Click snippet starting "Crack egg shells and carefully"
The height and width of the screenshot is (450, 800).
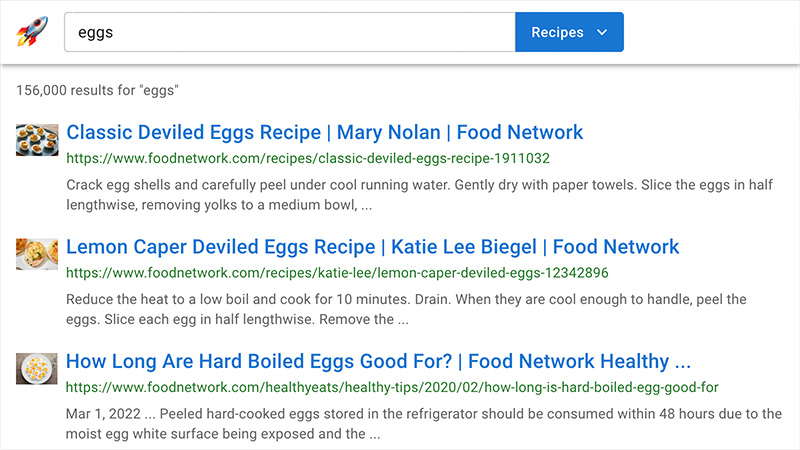[x=419, y=195]
